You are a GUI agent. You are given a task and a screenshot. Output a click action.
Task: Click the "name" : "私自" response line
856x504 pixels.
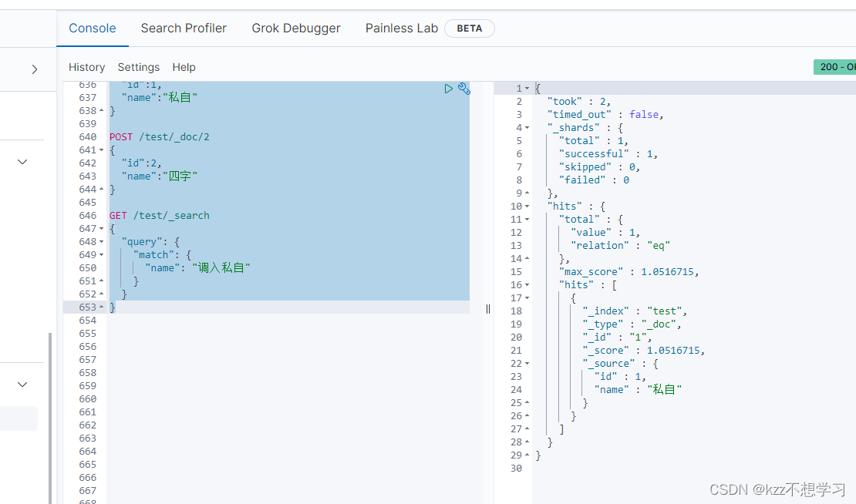click(x=638, y=389)
